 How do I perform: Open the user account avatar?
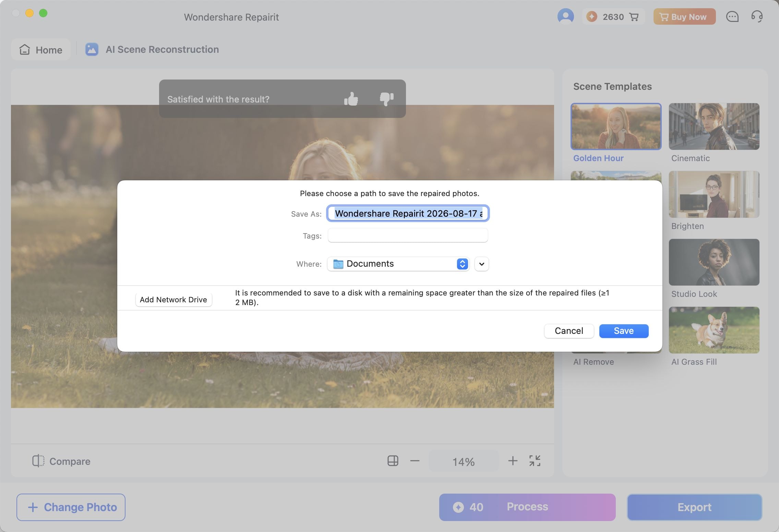pos(565,16)
